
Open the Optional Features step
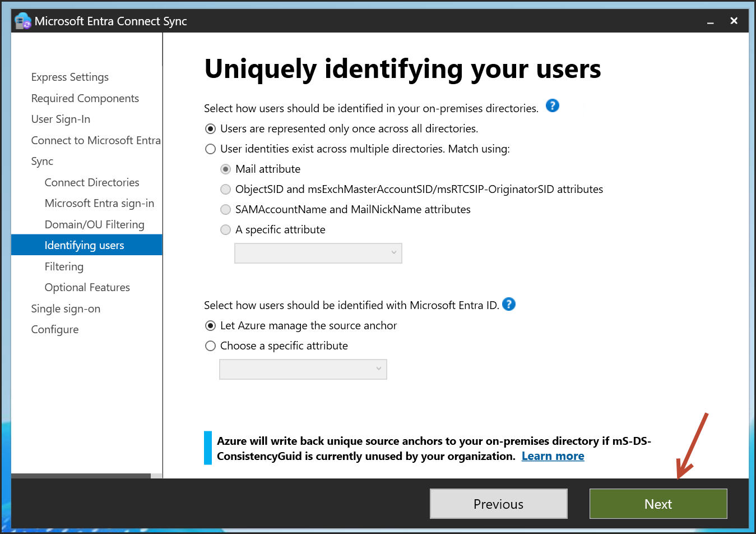coord(87,287)
